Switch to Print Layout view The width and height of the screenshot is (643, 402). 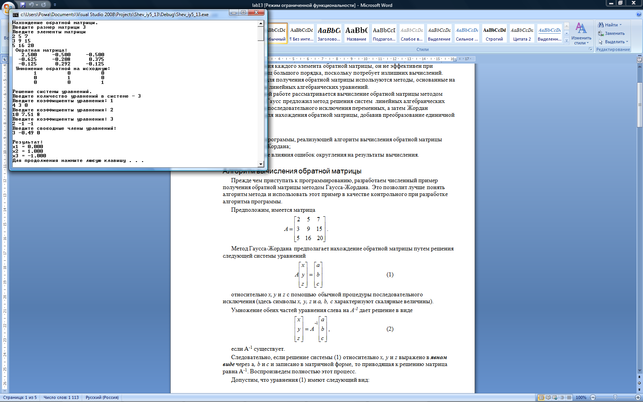541,397
